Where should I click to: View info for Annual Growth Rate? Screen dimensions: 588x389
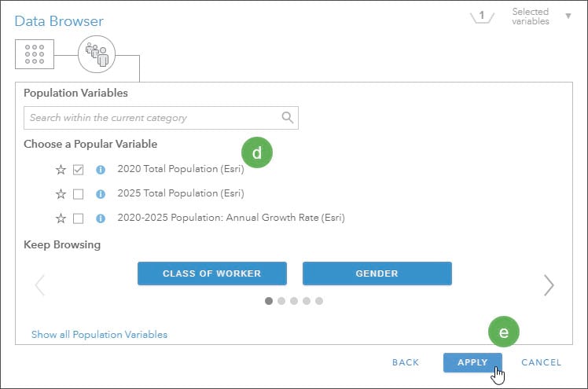pyautogui.click(x=100, y=218)
